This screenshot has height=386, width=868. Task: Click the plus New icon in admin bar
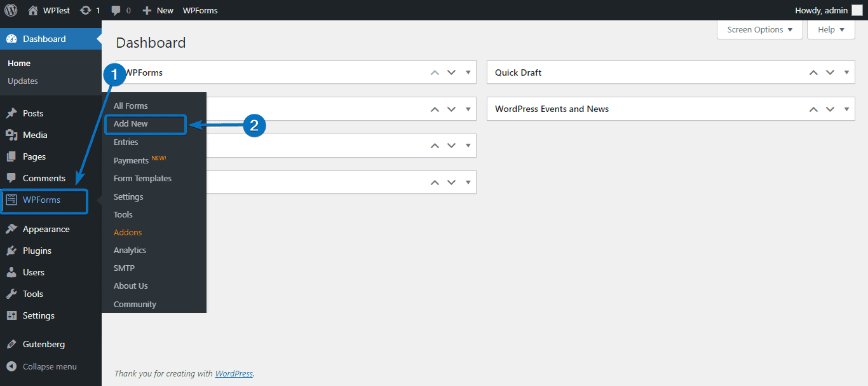click(x=147, y=10)
